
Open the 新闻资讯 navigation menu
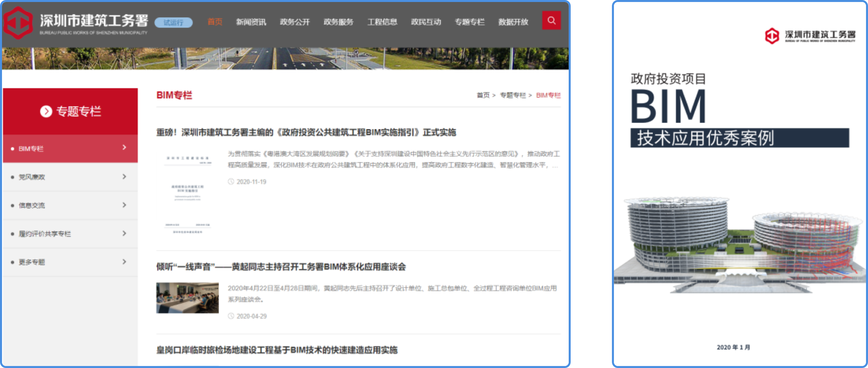(x=251, y=22)
